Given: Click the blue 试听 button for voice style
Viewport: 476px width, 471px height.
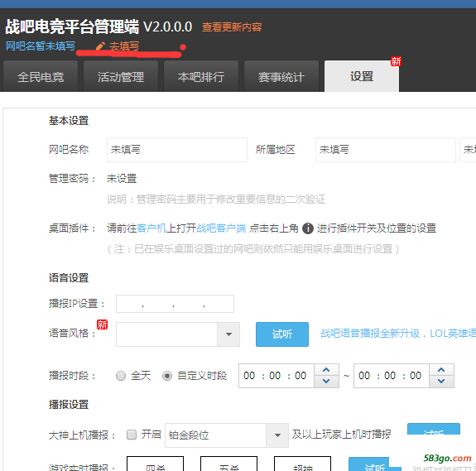Looking at the screenshot, I should [282, 334].
